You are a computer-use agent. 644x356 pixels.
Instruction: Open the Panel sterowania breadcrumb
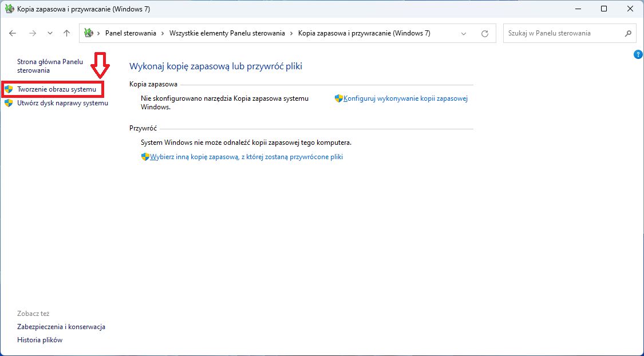click(x=131, y=33)
